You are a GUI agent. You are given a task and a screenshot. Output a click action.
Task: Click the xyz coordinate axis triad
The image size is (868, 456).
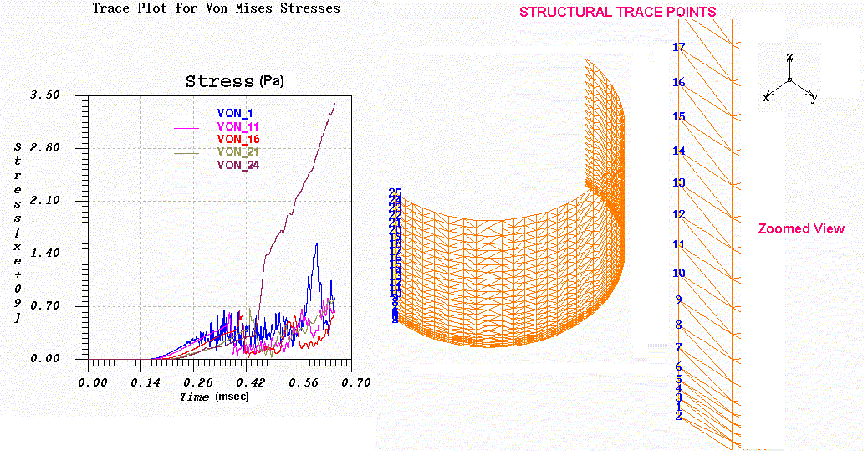[790, 78]
